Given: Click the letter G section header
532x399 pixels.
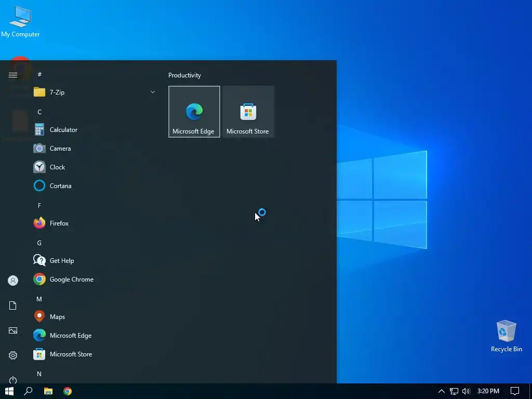Looking at the screenshot, I should (39, 243).
